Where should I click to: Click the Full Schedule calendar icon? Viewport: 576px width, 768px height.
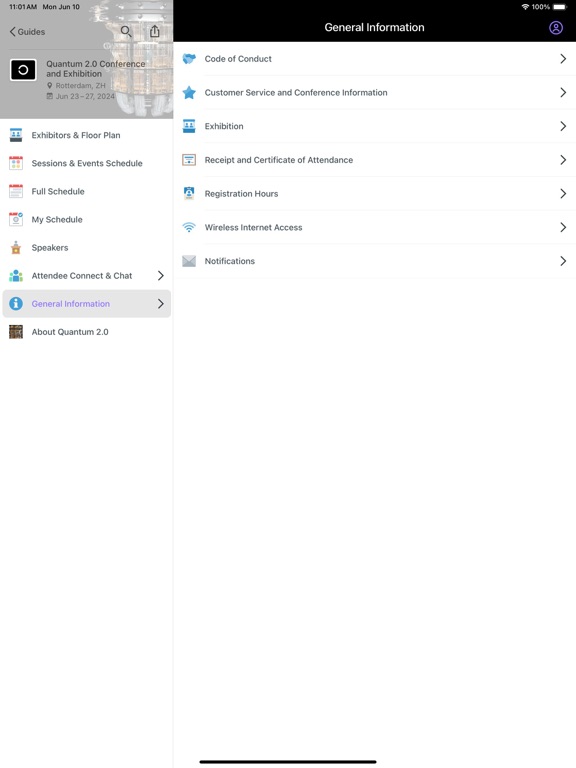pos(16,191)
